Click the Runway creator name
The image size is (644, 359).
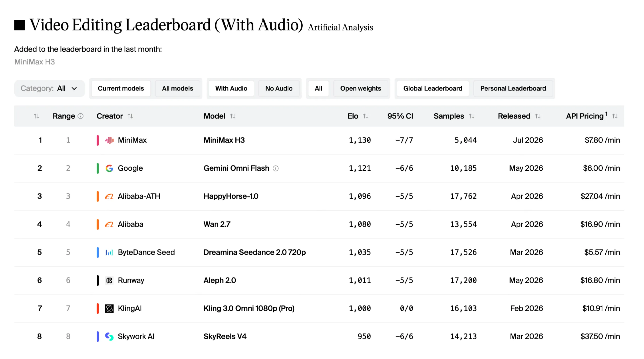[131, 281]
